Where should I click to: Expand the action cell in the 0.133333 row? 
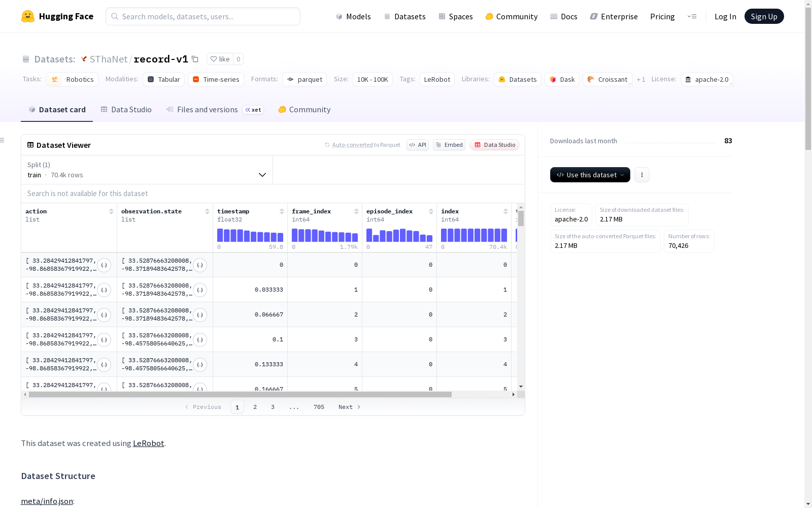coord(104,364)
